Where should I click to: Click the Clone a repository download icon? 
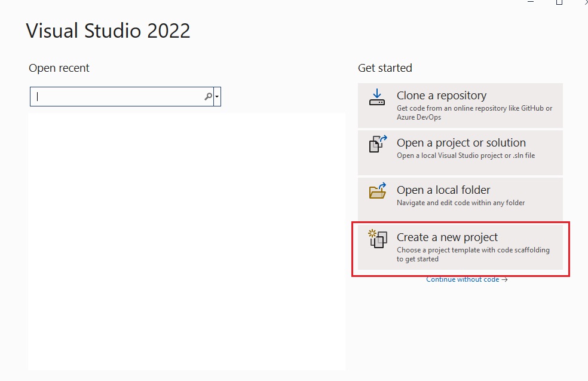point(377,97)
